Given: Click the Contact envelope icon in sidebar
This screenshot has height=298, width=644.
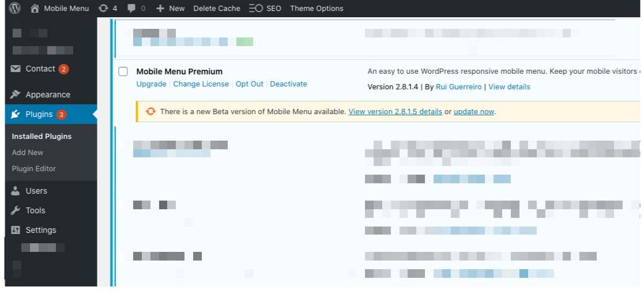Looking at the screenshot, I should point(16,69).
